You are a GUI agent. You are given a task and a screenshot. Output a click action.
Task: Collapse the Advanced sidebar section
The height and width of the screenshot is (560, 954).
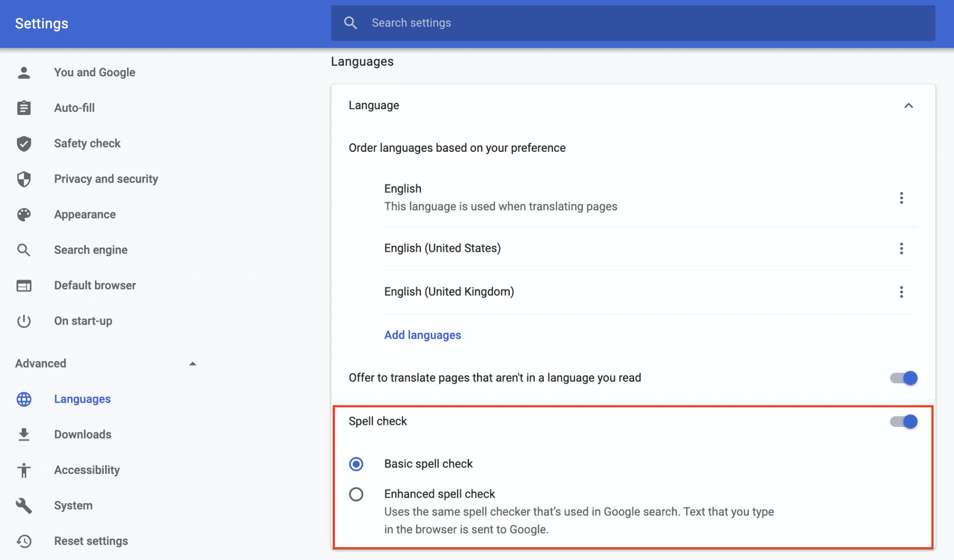click(x=192, y=364)
